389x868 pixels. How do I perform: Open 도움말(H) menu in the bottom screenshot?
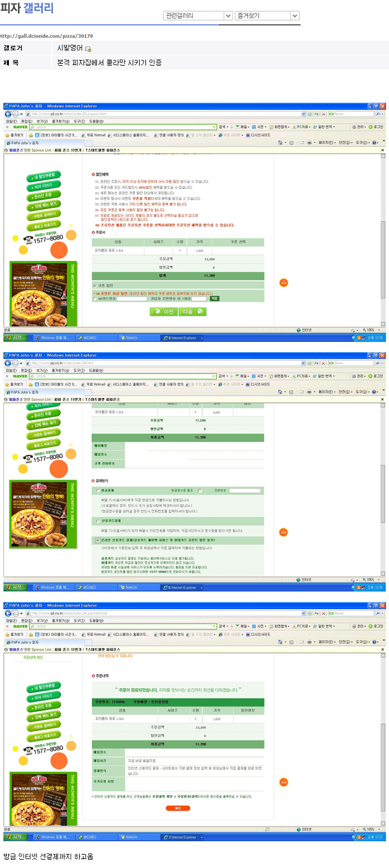point(96,619)
